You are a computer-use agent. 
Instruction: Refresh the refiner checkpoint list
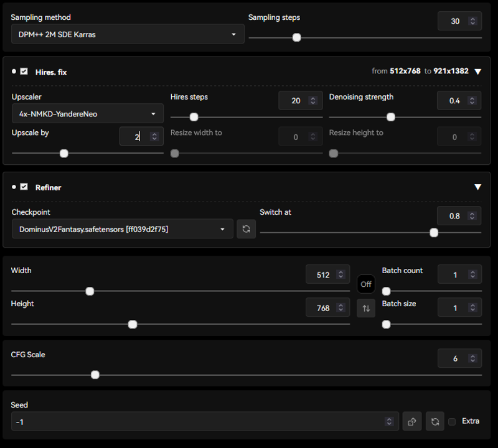(x=246, y=229)
